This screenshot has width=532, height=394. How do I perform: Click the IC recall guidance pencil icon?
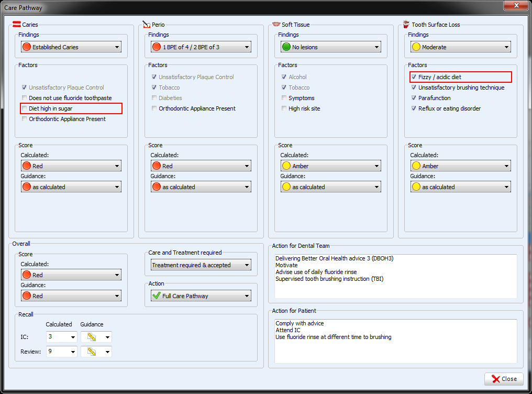coord(92,337)
